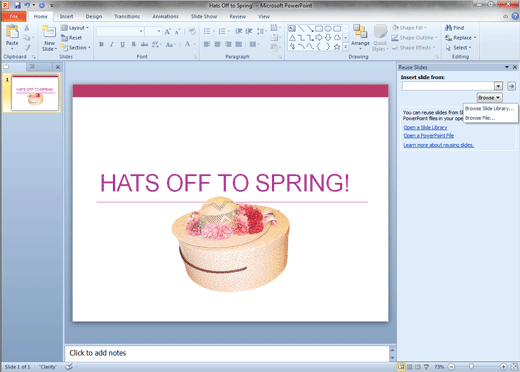Open PowerPoint Help question mark
The height and width of the screenshot is (372, 520).
(x=515, y=16)
